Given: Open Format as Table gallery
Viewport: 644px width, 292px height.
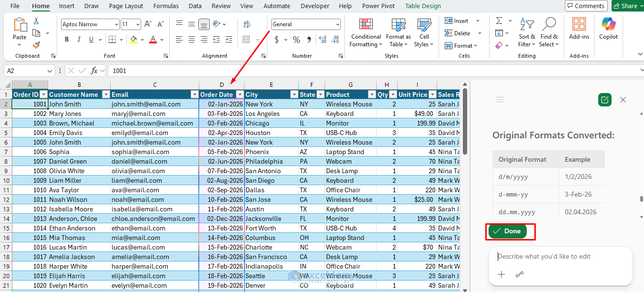Looking at the screenshot, I should [x=399, y=32].
